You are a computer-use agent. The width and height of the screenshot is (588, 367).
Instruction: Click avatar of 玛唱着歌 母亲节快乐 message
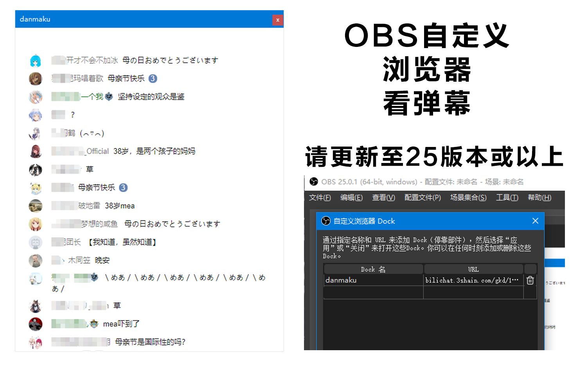(x=36, y=79)
